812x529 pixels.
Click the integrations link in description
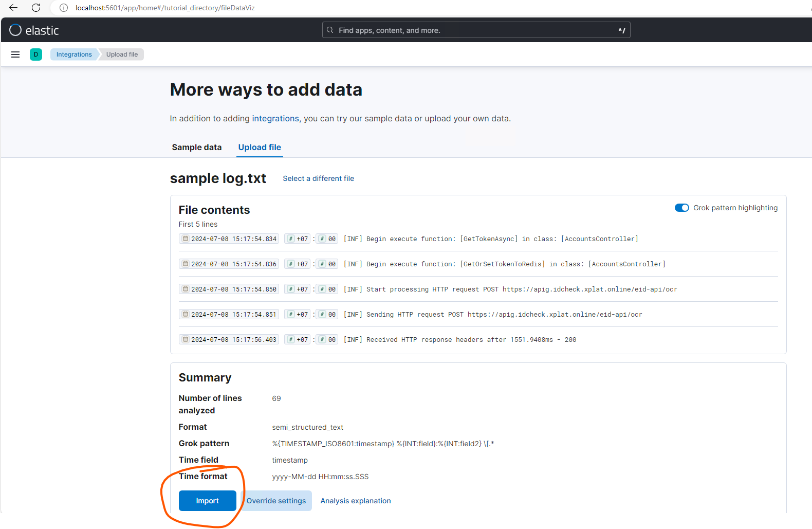(x=275, y=119)
